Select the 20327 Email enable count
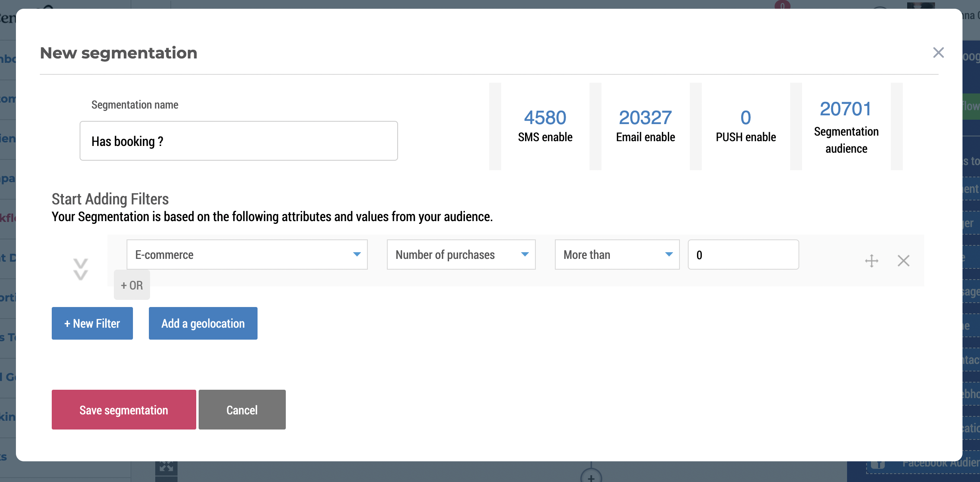Viewport: 980px width, 482px height. click(645, 118)
